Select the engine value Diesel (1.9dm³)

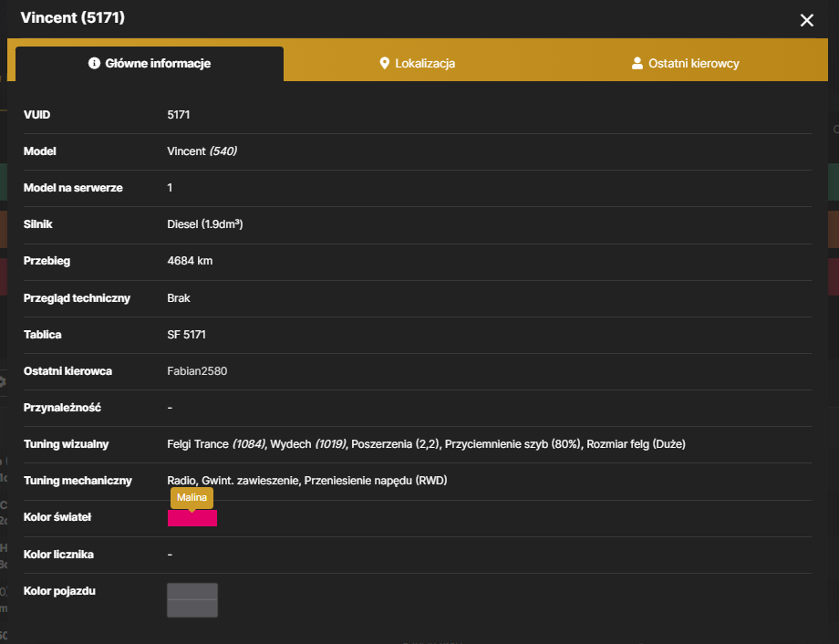pos(205,224)
